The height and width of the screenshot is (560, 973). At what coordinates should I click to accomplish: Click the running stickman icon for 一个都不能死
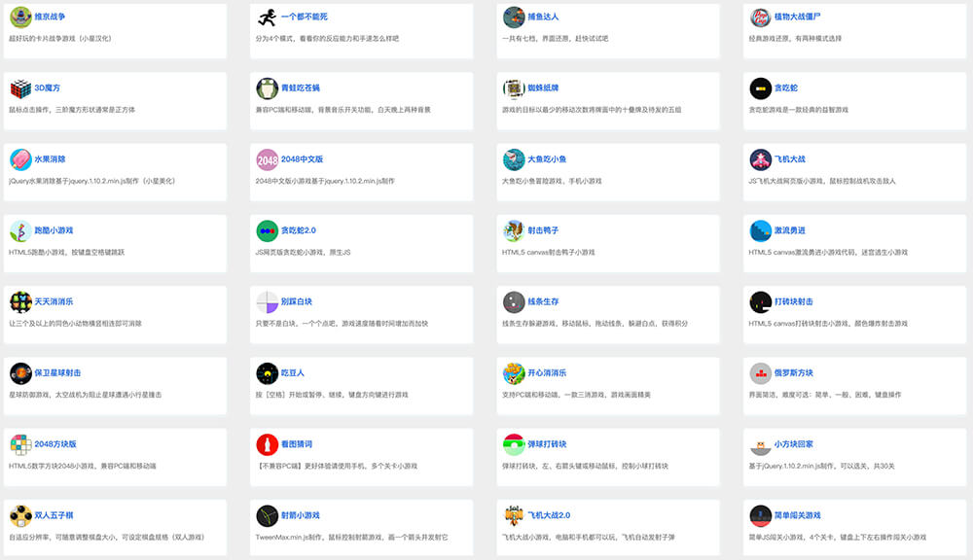268,17
